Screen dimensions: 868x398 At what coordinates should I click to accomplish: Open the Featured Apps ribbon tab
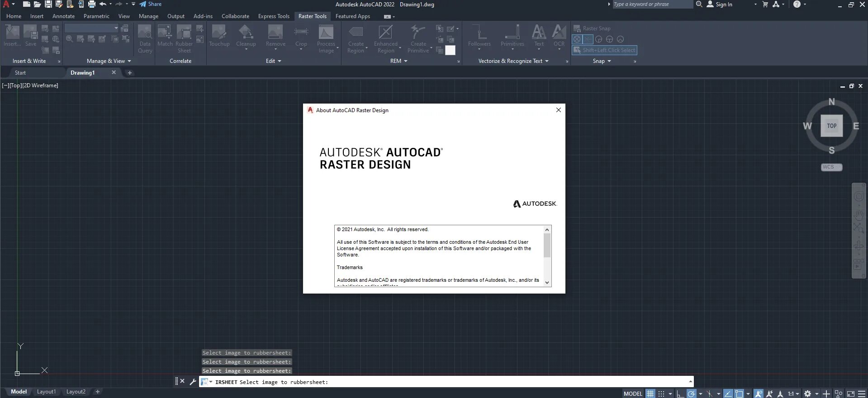353,16
